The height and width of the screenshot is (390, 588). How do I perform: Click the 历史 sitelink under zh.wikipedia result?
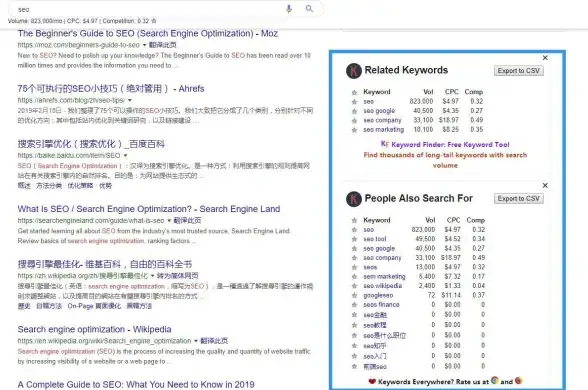(x=24, y=306)
